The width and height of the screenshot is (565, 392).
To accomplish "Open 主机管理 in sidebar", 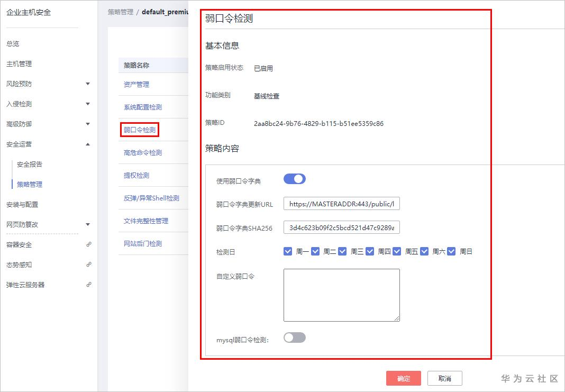I will [x=19, y=64].
